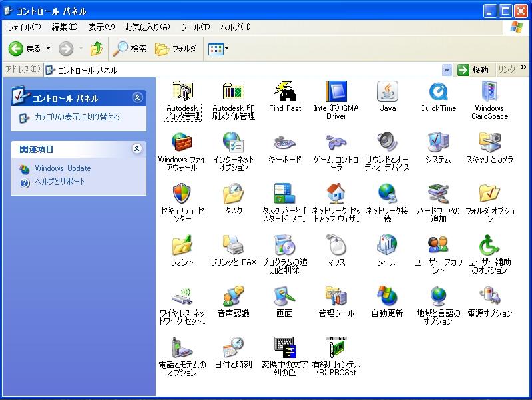Open the 編集(E) menu
532x400 pixels.
pos(64,27)
